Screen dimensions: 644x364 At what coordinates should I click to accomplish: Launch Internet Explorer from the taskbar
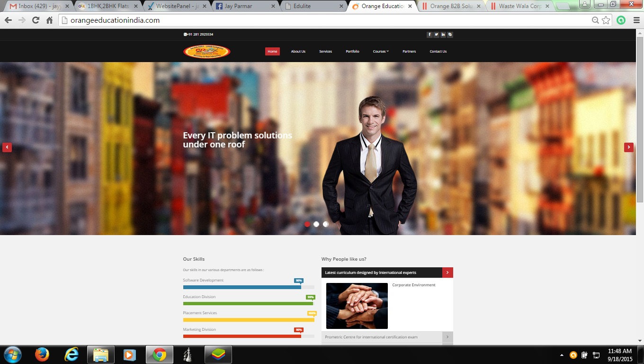click(72, 355)
